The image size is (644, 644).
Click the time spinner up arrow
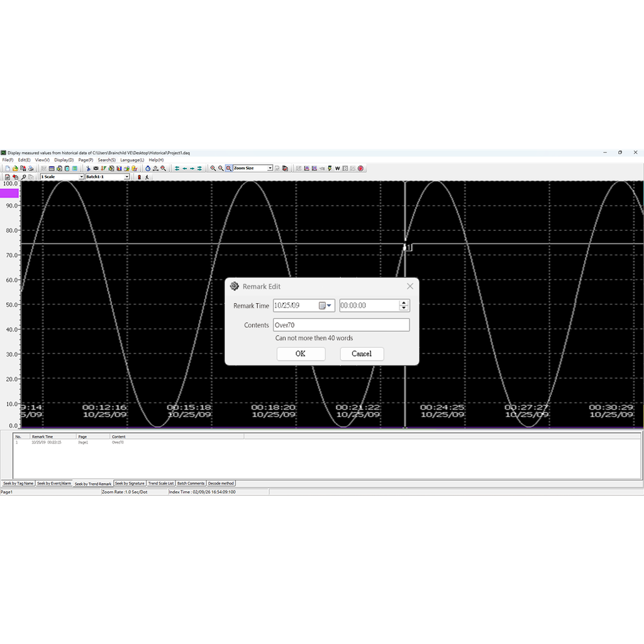404,303
